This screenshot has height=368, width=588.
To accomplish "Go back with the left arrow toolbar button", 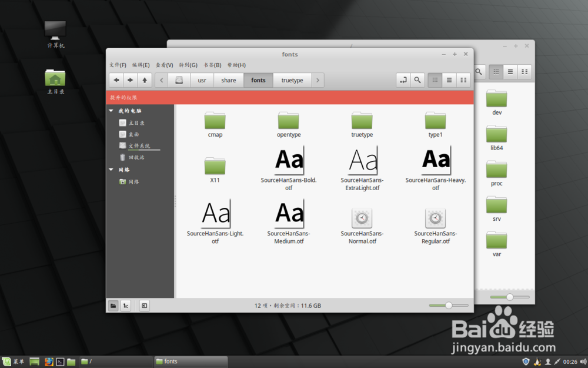I will [x=116, y=80].
